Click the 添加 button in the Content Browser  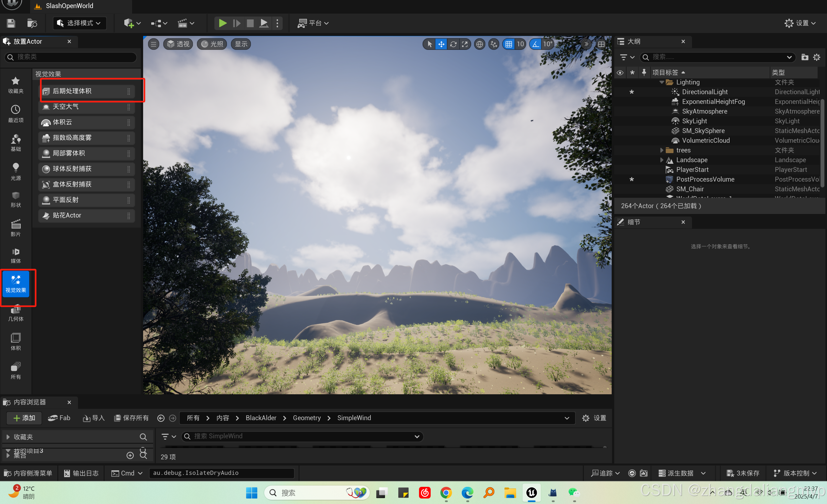coord(24,418)
